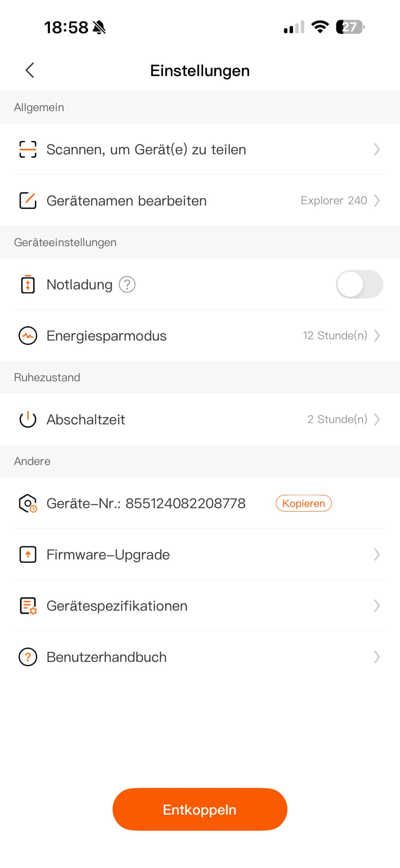Open Firmware-Upgrade menu entry
The width and height of the screenshot is (400, 868).
(108, 554)
